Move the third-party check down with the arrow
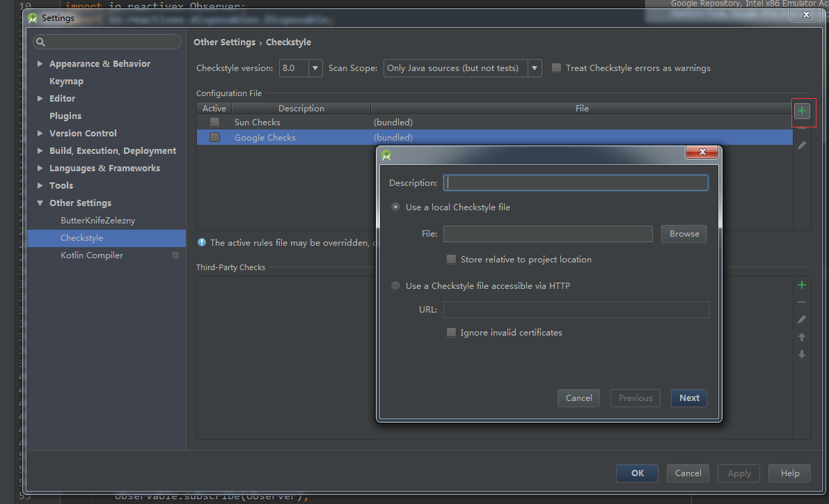 pyautogui.click(x=802, y=354)
